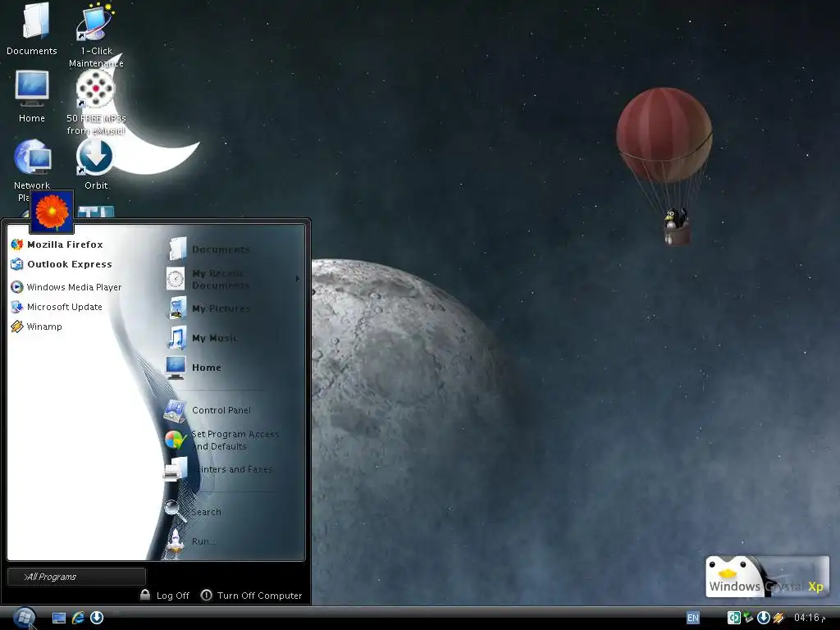
Task: Click the Firefox icon beside Mozilla Firefox
Action: [x=17, y=244]
